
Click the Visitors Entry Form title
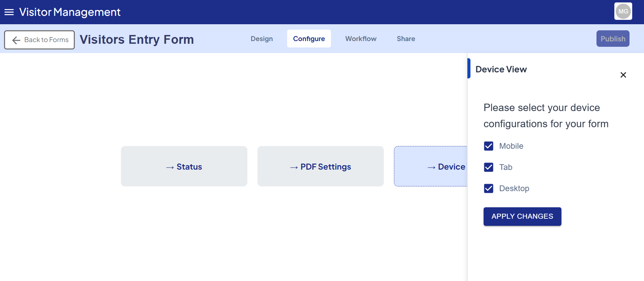click(136, 40)
